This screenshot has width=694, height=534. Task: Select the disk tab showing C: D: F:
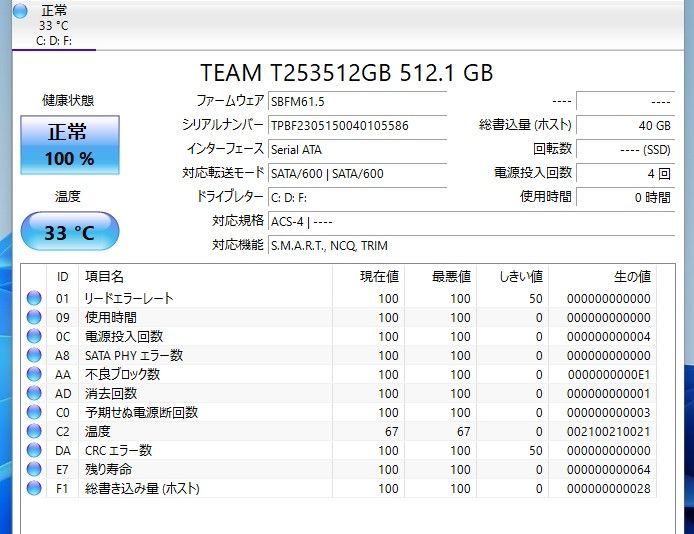[x=54, y=25]
